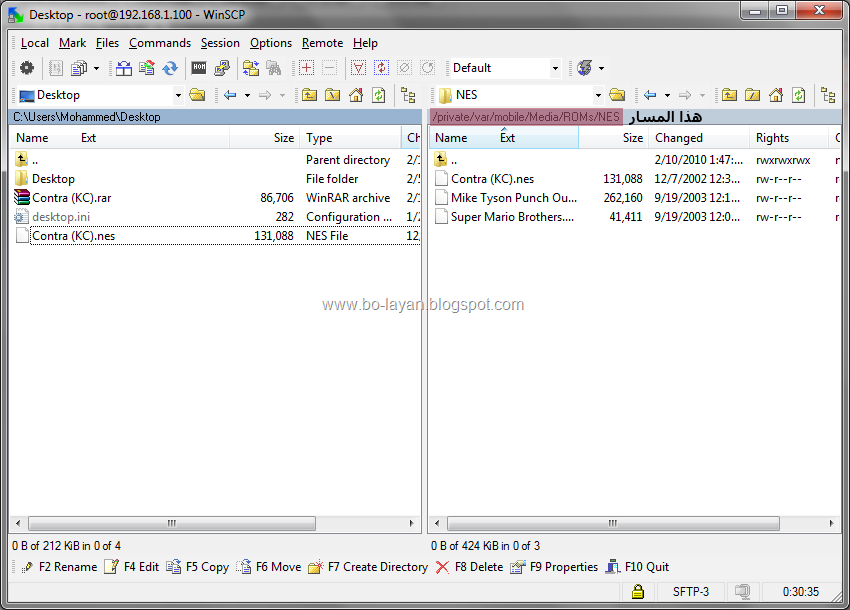The height and width of the screenshot is (610, 850).
Task: Click the F9 Properties button
Action: 554,567
